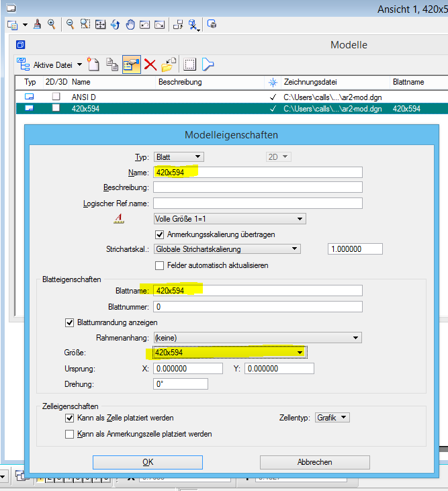Click the Abbrechen button
The width and height of the screenshot is (448, 491).
pos(314,462)
